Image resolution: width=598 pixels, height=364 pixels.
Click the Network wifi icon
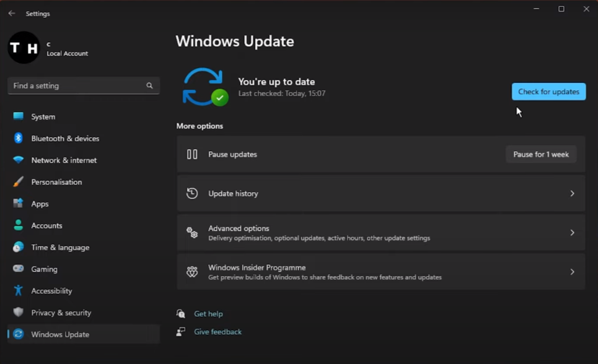coord(19,160)
